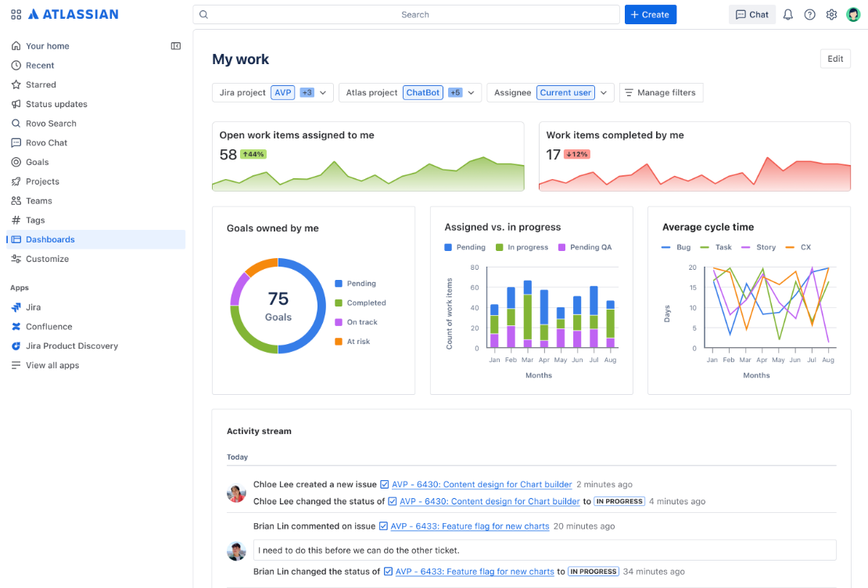
Task: Expand the Assignee filter dropdown
Action: pos(604,93)
